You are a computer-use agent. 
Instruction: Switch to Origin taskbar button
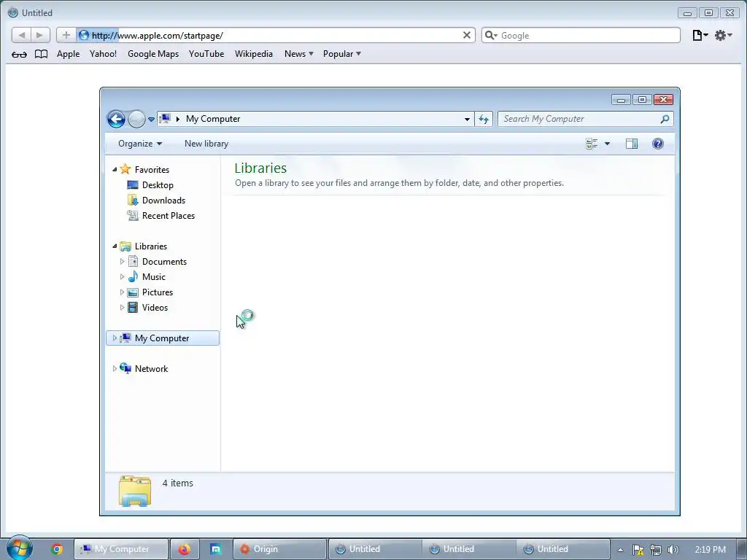(x=279, y=549)
